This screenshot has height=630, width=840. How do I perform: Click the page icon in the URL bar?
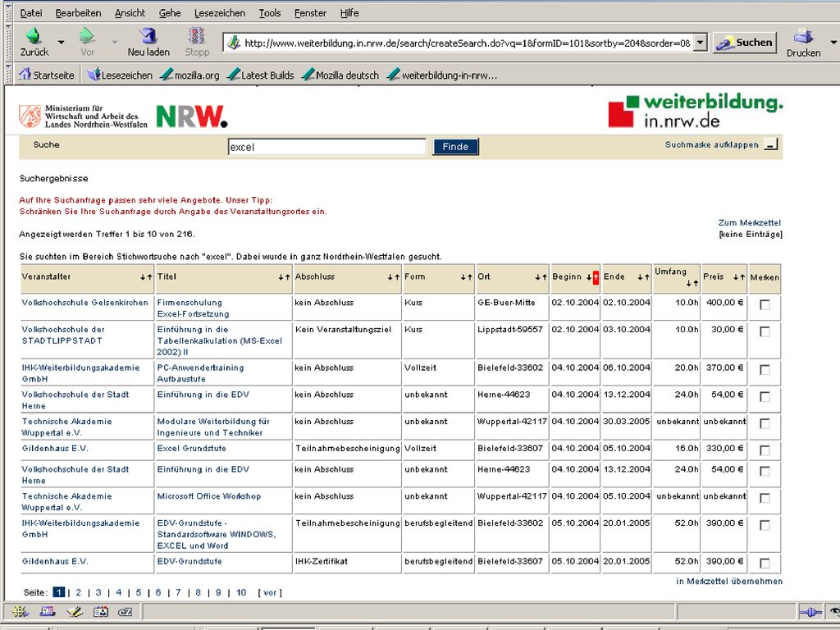point(234,43)
